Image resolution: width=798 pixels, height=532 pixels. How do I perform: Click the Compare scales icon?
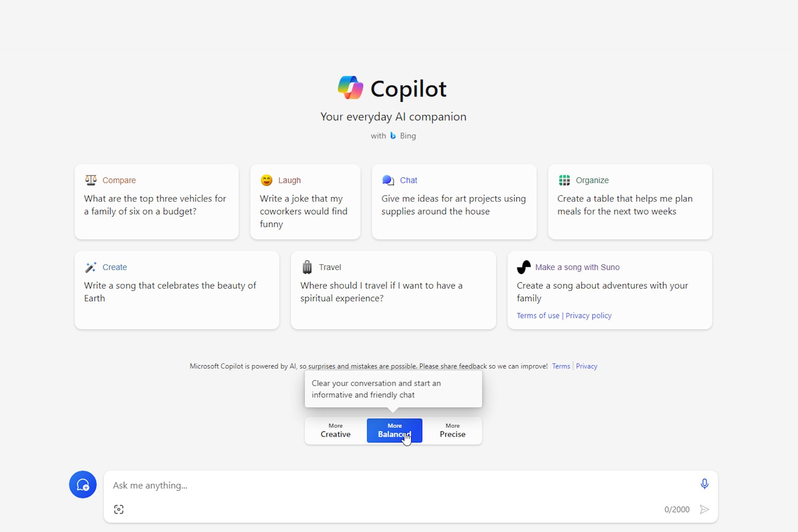click(91, 180)
